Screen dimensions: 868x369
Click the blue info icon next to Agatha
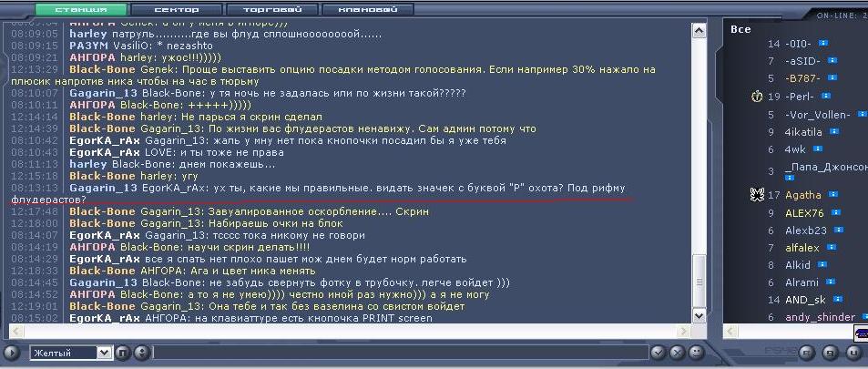tap(834, 195)
